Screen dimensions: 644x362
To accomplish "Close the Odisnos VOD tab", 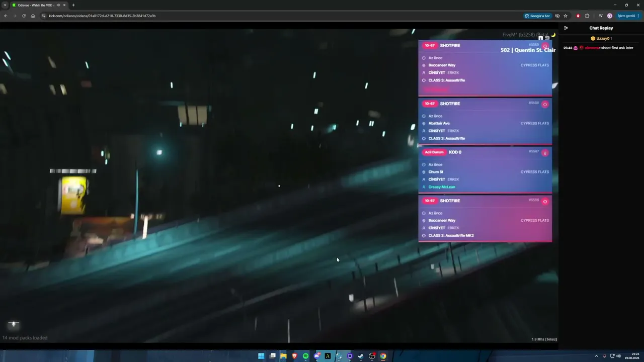I will tap(64, 5).
